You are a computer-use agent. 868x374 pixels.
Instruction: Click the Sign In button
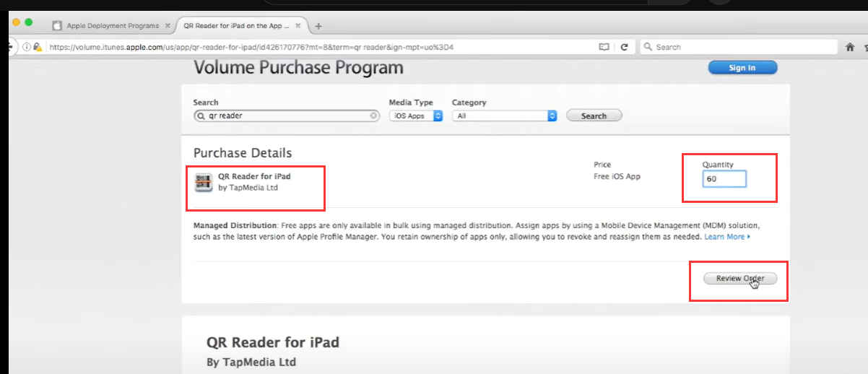742,68
